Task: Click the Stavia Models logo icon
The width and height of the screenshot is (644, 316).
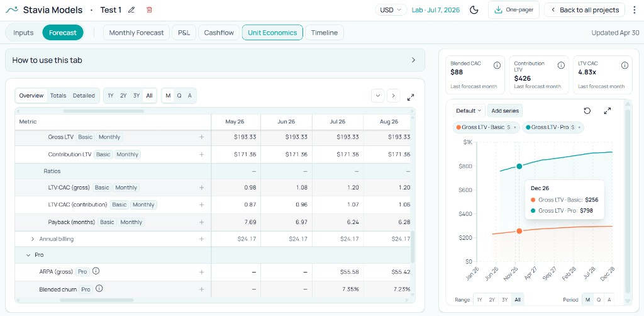Action: coord(12,9)
